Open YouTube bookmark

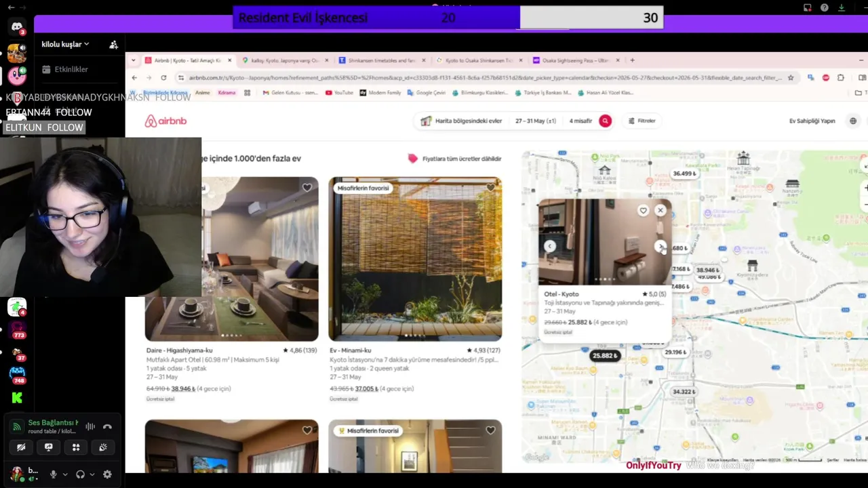click(339, 92)
